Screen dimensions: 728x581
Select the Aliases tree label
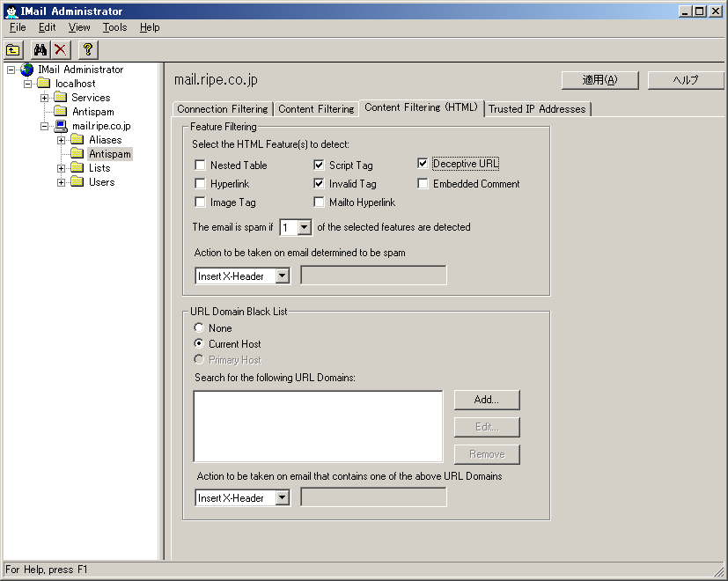pos(106,140)
